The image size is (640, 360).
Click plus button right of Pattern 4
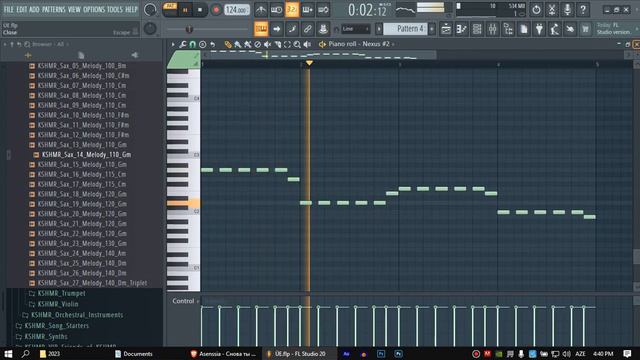point(431,29)
